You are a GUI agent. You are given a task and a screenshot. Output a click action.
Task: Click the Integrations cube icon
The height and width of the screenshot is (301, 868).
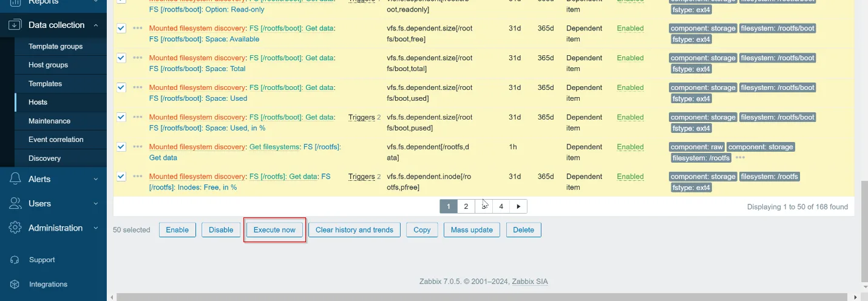[15, 284]
